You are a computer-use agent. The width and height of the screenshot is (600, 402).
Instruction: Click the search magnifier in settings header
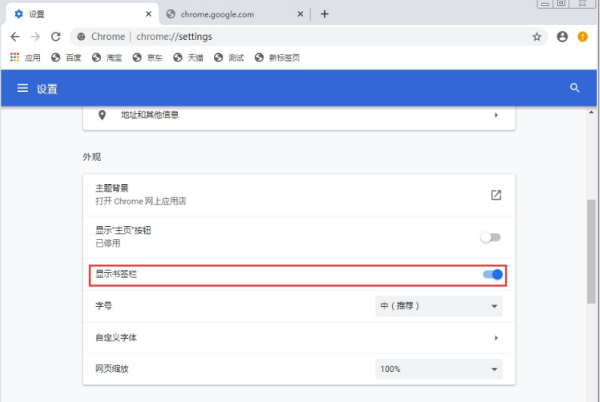point(574,88)
